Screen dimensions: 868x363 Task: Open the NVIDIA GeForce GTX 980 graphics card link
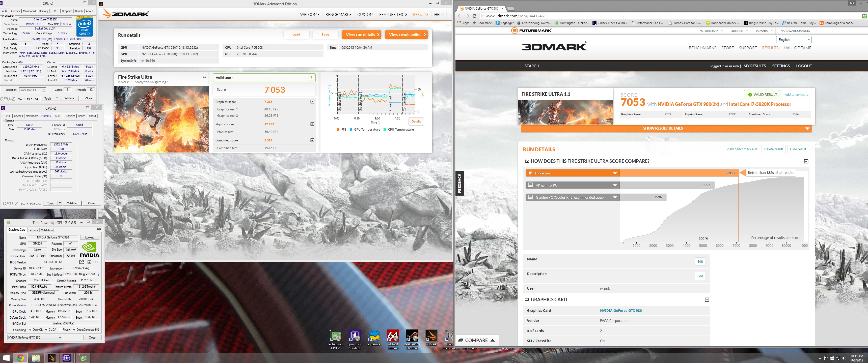(x=621, y=311)
